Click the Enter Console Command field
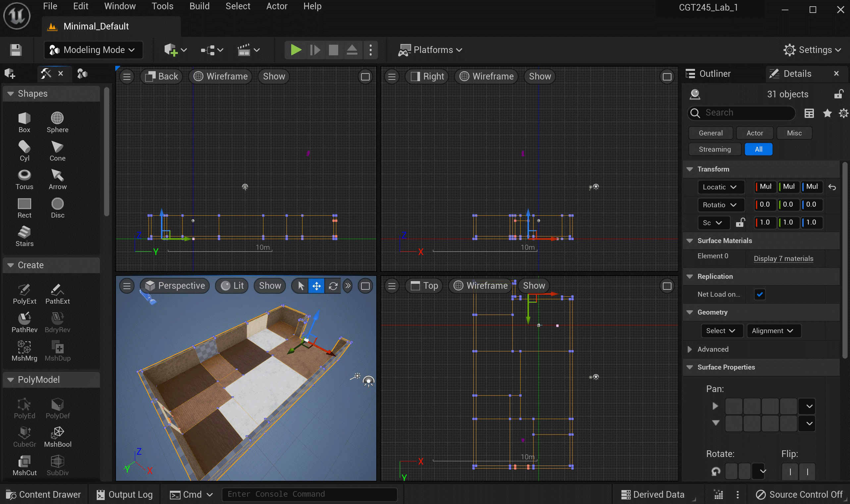This screenshot has width=850, height=504. click(x=309, y=494)
